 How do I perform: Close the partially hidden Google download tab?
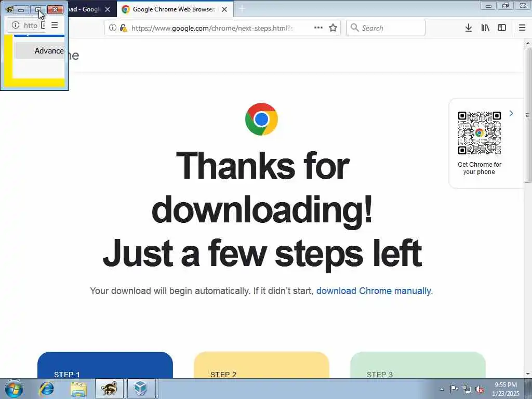point(108,9)
